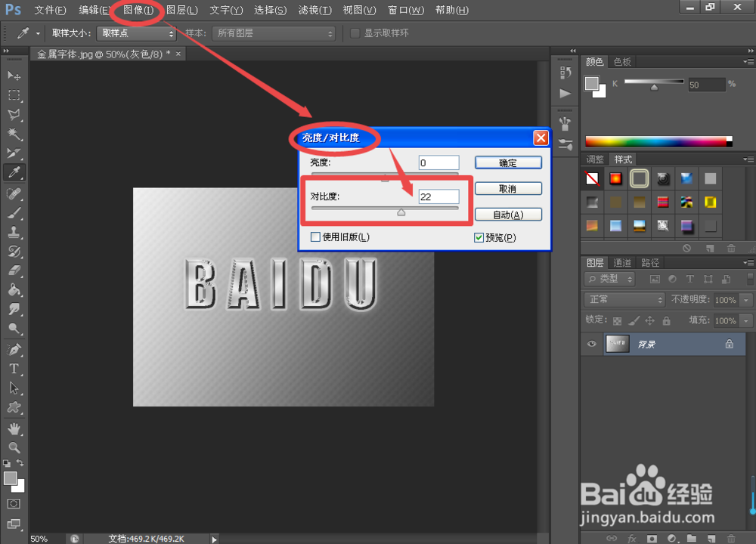This screenshot has height=544, width=756.
Task: Open the Actions panel play icon
Action: (565, 94)
